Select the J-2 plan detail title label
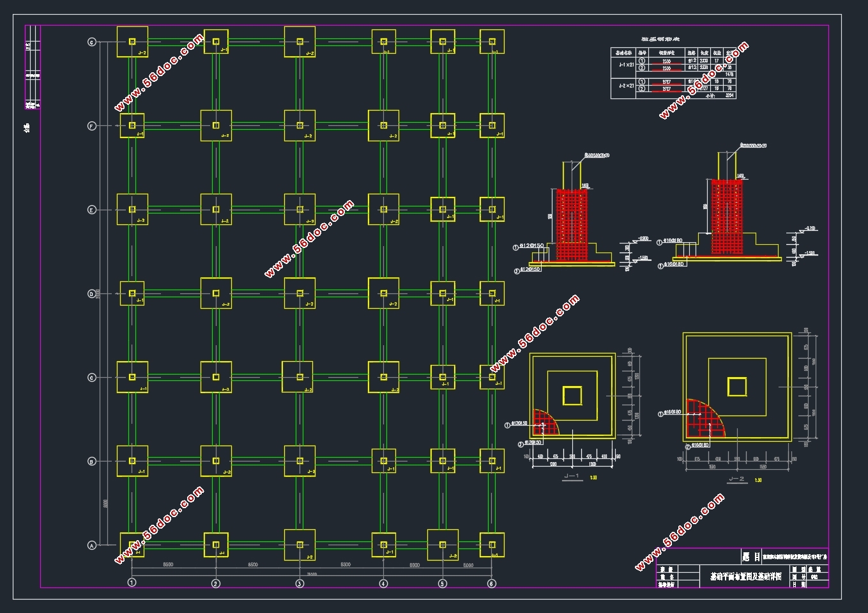The image size is (868, 613). pyautogui.click(x=736, y=479)
